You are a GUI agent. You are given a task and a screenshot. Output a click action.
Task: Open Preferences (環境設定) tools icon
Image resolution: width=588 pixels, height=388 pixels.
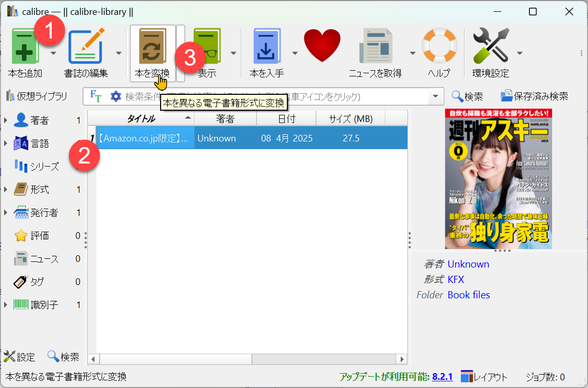point(491,46)
